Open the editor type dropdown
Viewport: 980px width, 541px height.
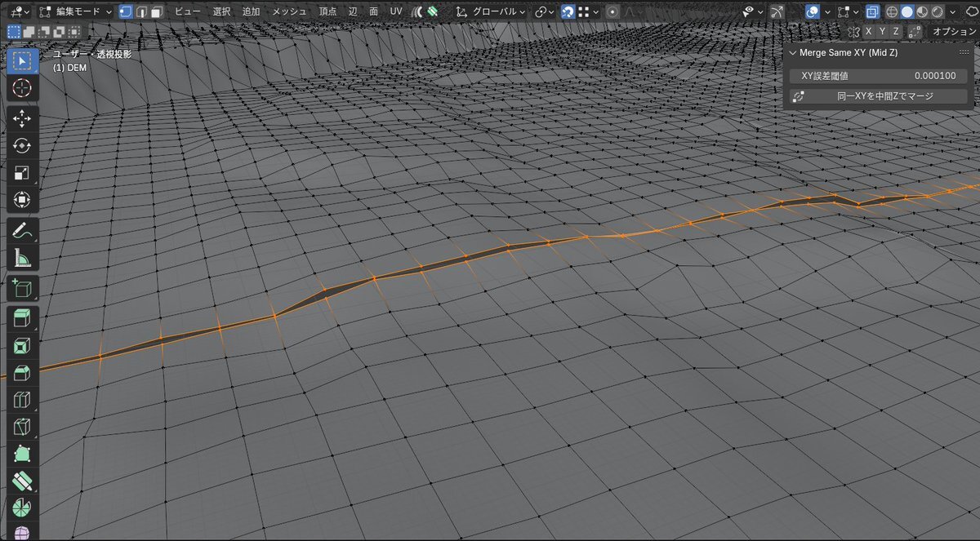click(20, 11)
